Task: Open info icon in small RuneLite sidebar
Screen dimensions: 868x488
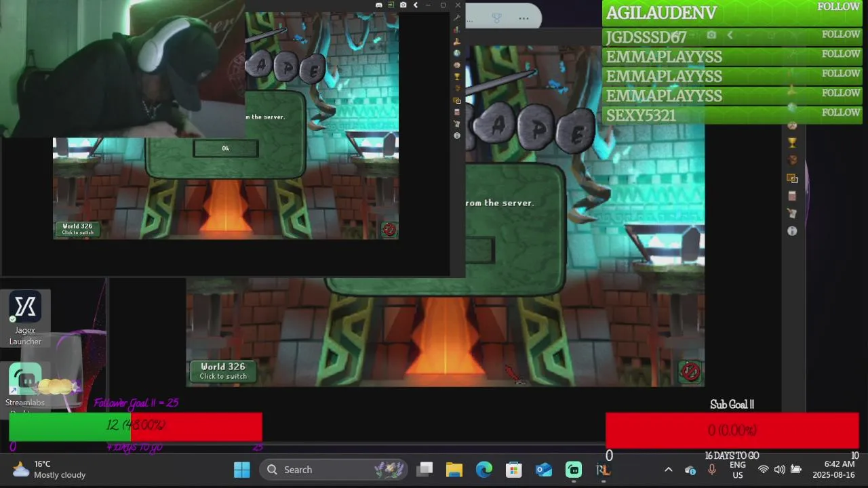Action: pos(457,136)
